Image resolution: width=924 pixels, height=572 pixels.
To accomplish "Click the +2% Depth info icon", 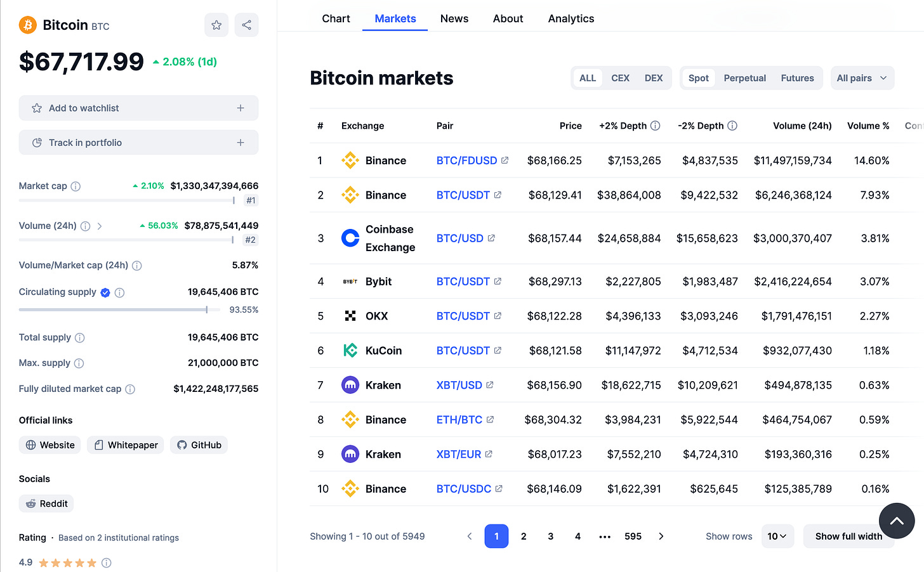I will 656,126.
